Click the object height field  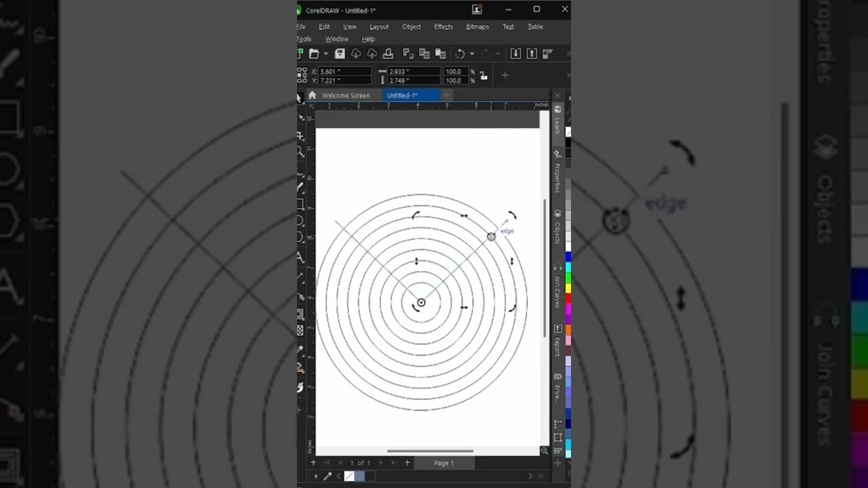point(414,80)
